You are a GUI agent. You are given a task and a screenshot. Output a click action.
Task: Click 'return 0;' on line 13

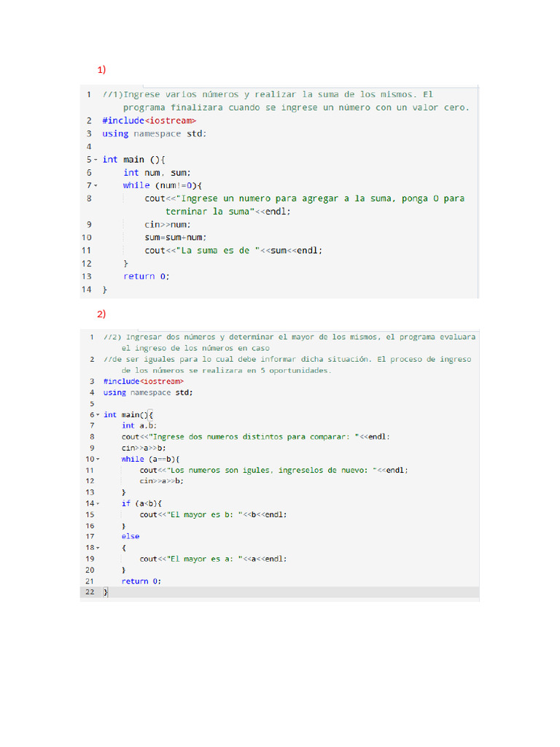pyautogui.click(x=146, y=276)
